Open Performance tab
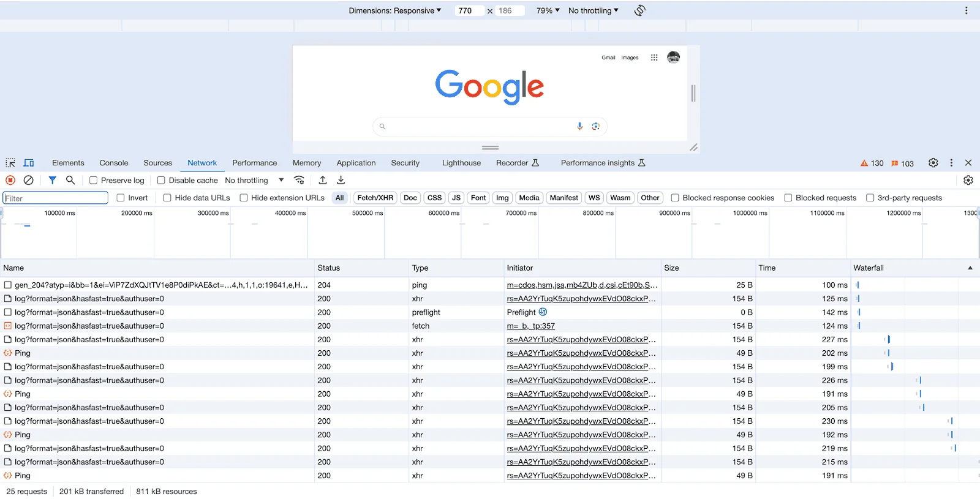Viewport: 980px width, 499px height. 255,163
